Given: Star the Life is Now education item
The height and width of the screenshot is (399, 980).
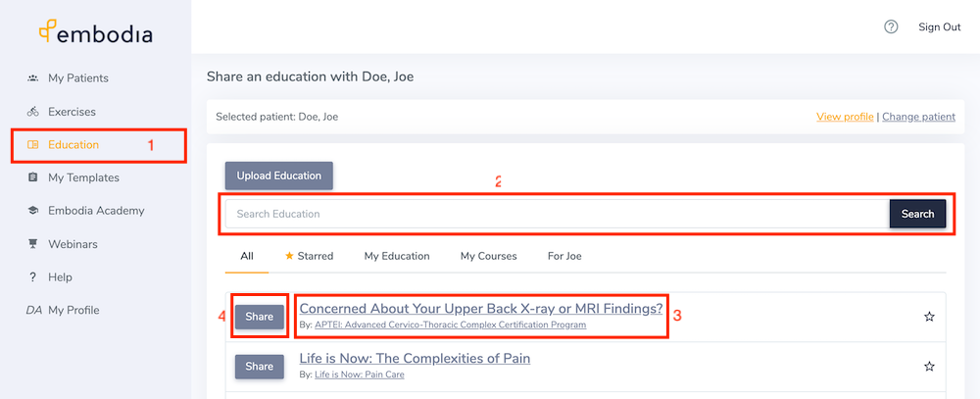Looking at the screenshot, I should (x=929, y=367).
